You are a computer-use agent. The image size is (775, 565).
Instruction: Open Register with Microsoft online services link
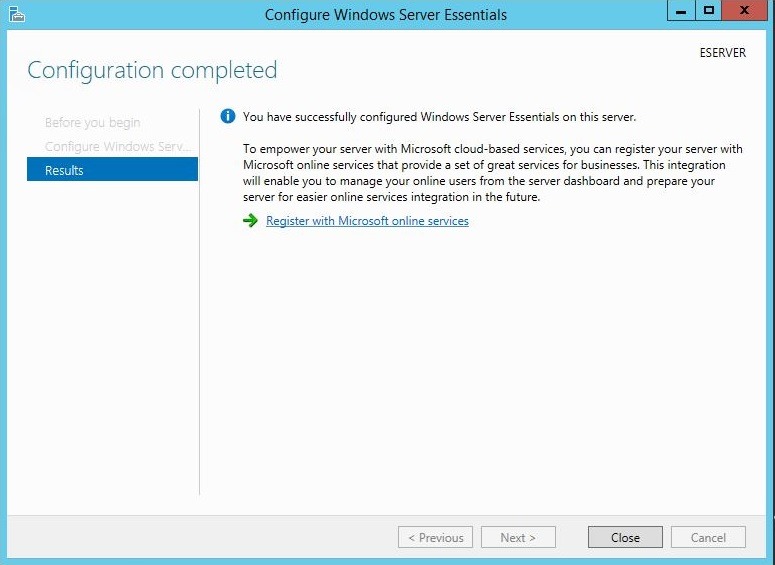tap(367, 221)
